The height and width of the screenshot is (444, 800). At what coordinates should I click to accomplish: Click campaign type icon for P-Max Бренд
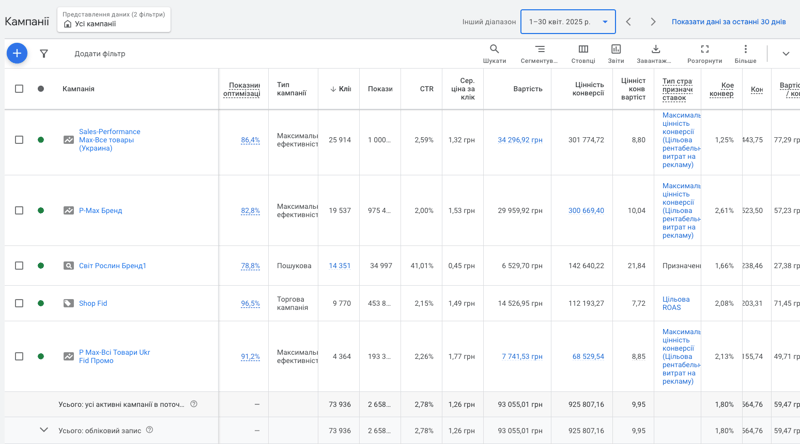(x=68, y=210)
